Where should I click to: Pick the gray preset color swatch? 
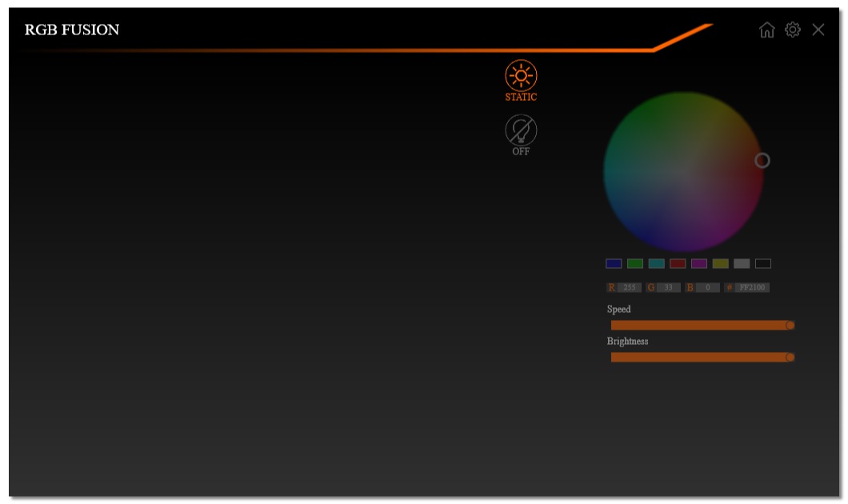(742, 263)
